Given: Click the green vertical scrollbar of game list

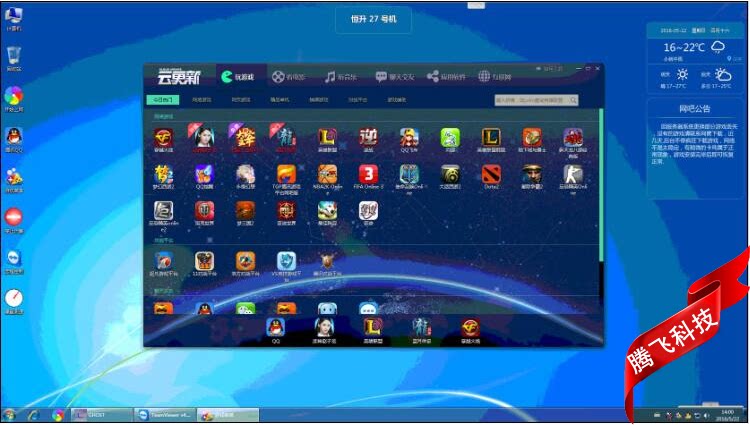Looking at the screenshot, I should point(601,185).
